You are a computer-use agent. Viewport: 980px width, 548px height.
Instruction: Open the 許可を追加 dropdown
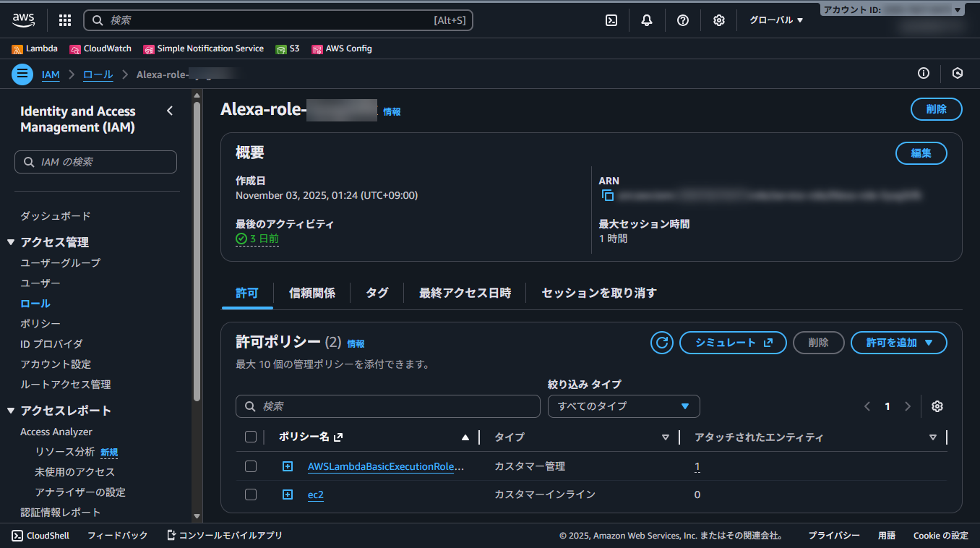(898, 343)
